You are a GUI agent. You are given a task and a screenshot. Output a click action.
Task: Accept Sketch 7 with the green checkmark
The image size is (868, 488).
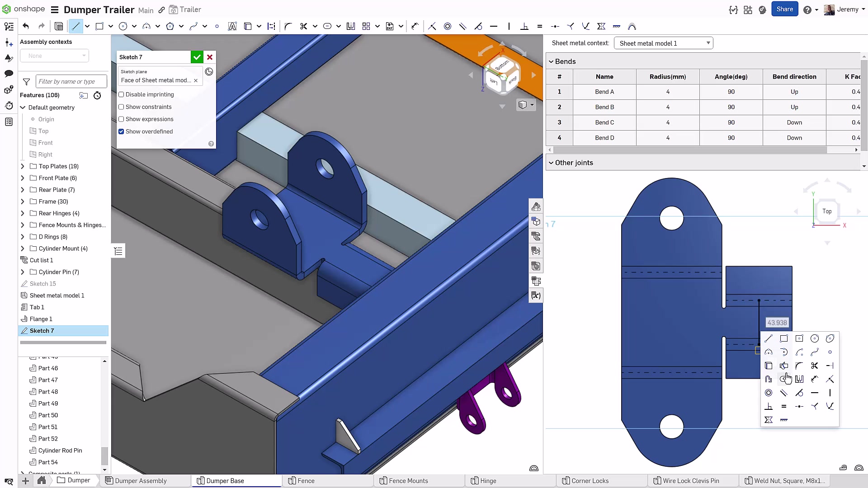[x=197, y=57]
